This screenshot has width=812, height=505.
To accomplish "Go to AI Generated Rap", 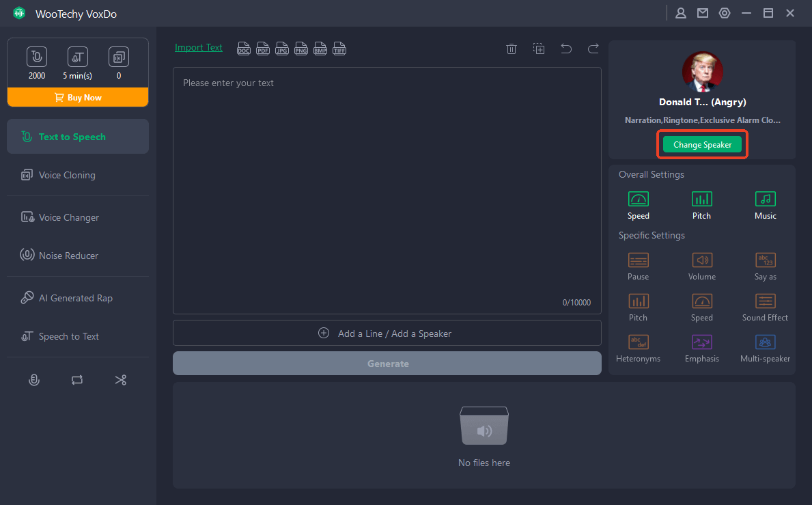I will tap(75, 298).
